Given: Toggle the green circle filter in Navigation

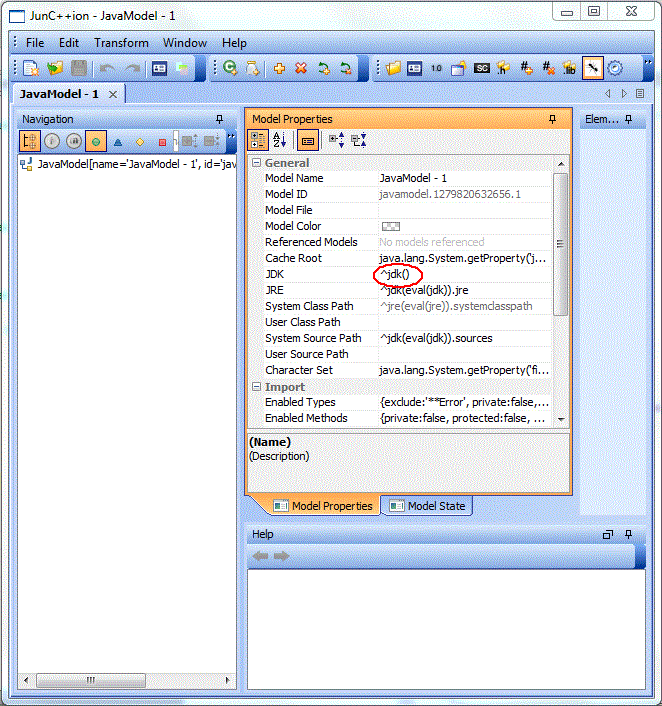Looking at the screenshot, I should click(96, 141).
